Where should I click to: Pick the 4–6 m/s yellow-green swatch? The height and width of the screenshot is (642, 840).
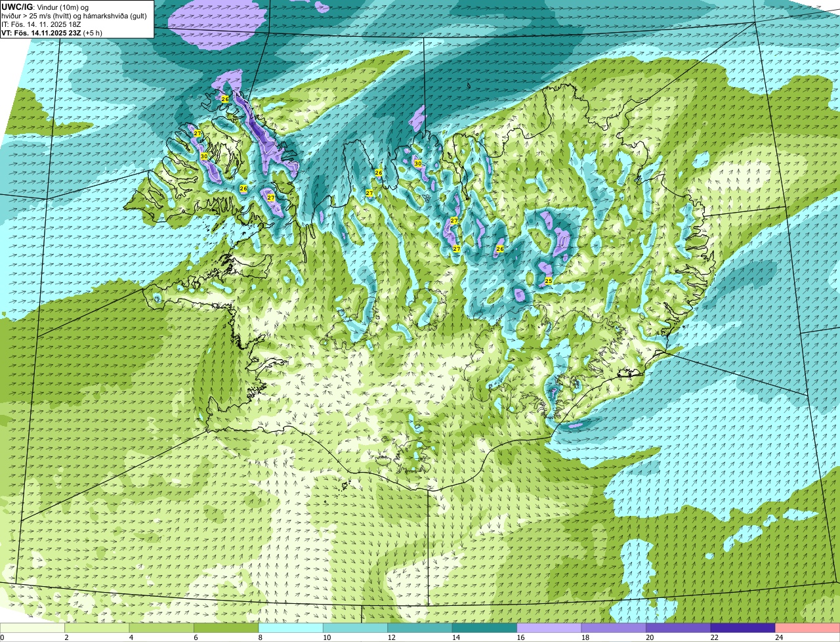point(161,628)
